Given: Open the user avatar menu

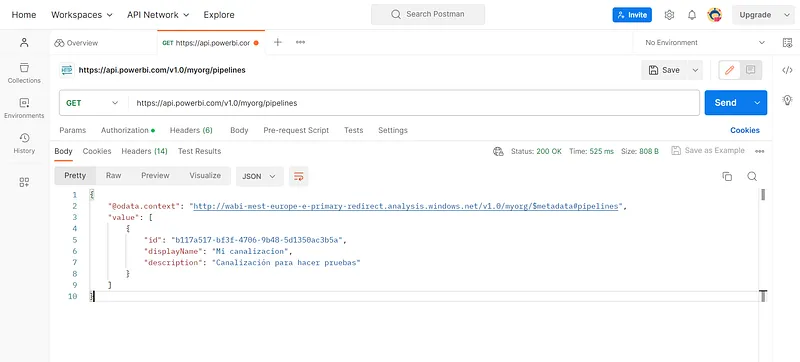Looking at the screenshot, I should (x=714, y=15).
